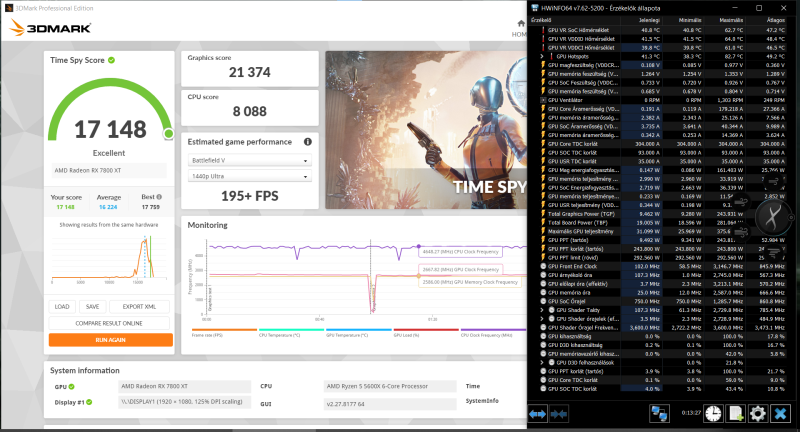
Task: Click fan icon of GPU Ventilátor row
Action: (543, 100)
